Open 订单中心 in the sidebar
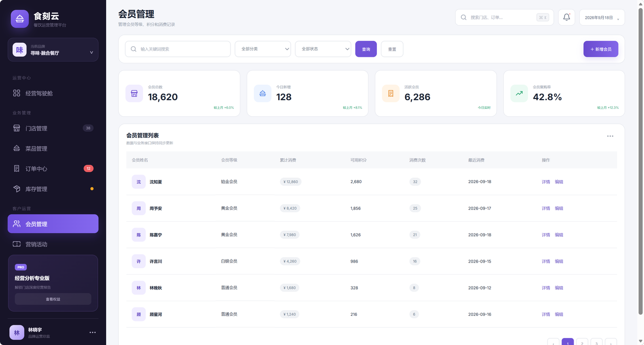This screenshot has width=644, height=345. click(x=53, y=168)
